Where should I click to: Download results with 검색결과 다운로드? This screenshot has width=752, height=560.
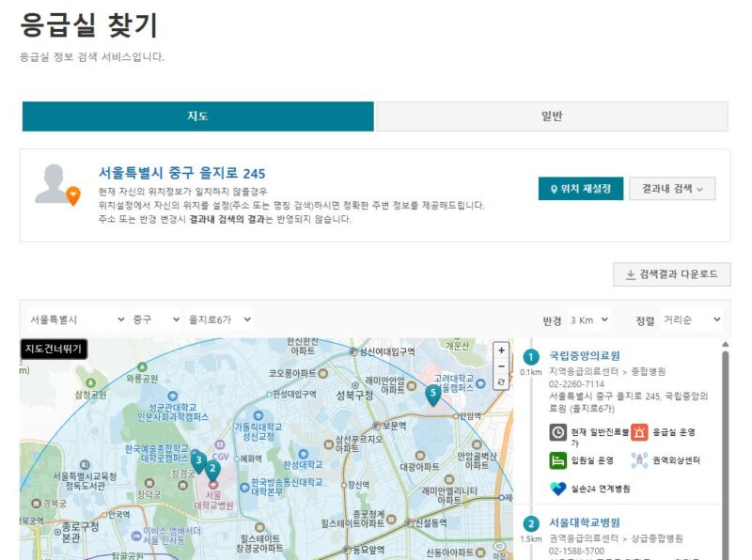coord(672,274)
